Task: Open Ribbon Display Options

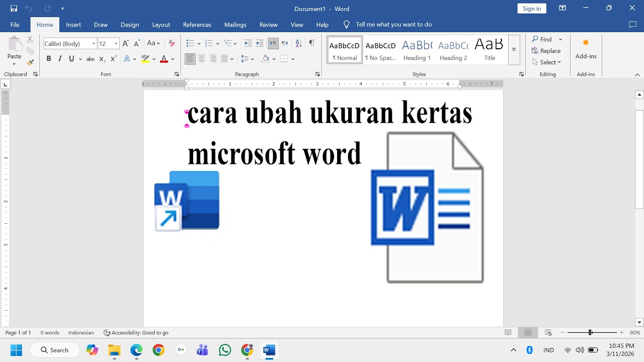Action: (562, 8)
